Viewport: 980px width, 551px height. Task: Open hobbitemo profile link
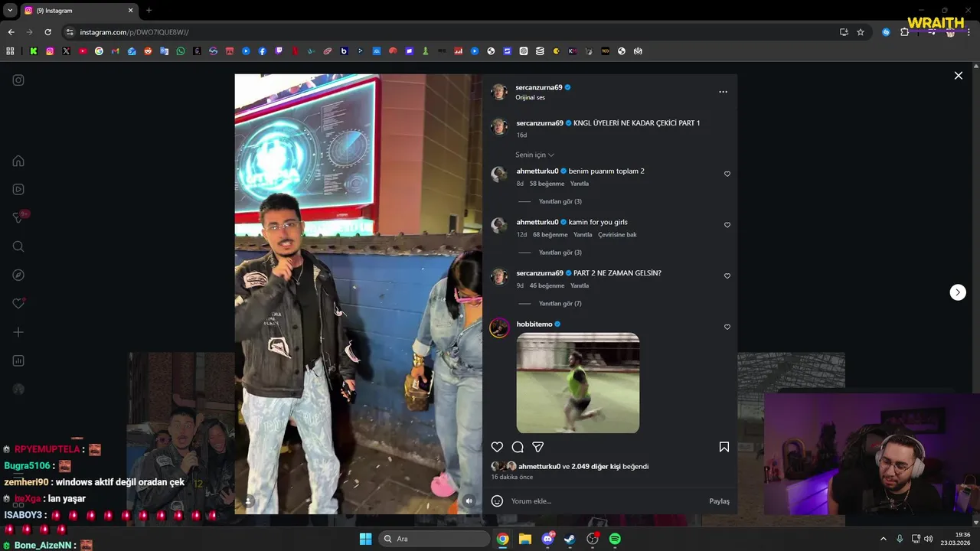[x=534, y=324]
